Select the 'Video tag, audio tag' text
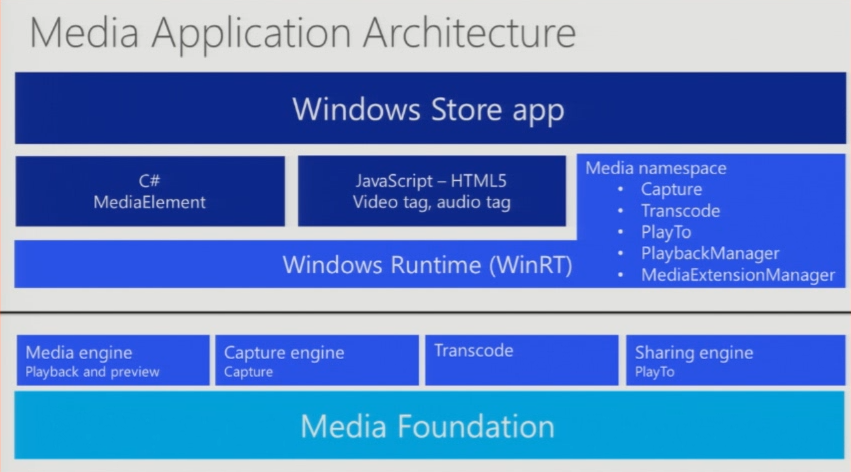The width and height of the screenshot is (851, 472). [431, 202]
